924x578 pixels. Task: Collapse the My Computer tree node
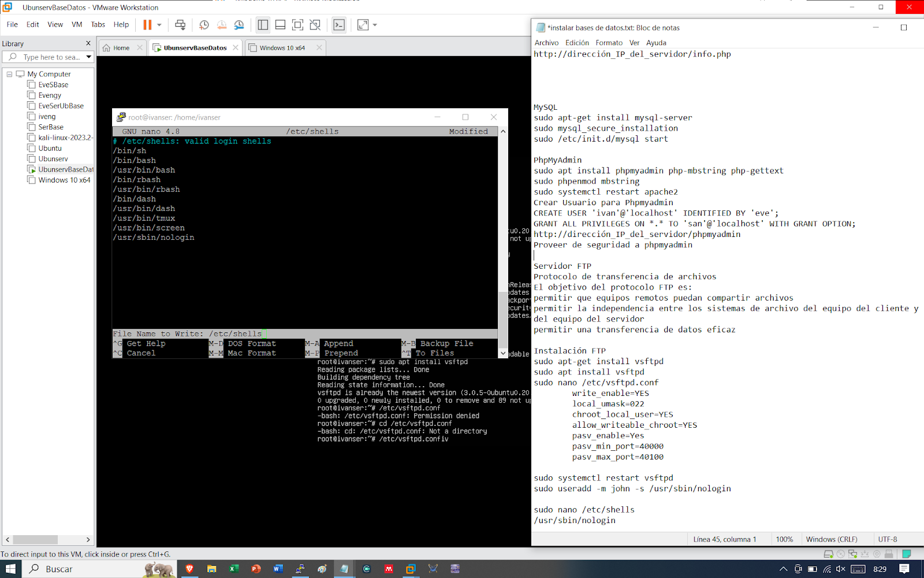tap(9, 74)
